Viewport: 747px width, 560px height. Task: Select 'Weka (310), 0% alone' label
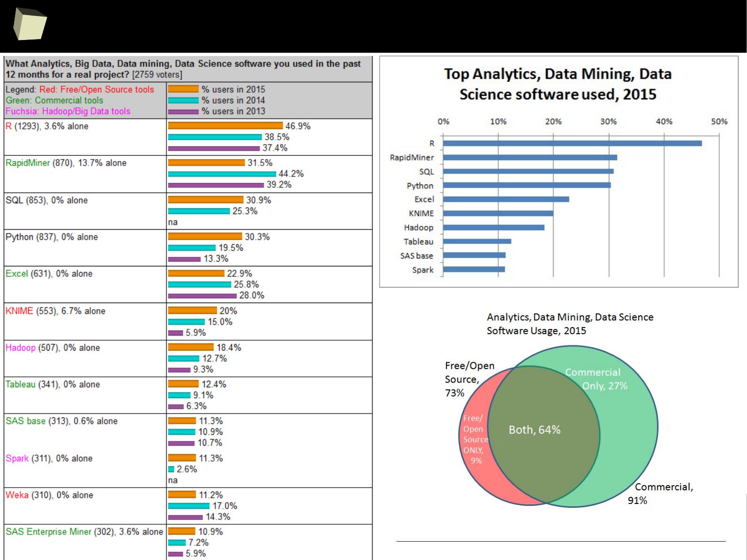coord(49,495)
